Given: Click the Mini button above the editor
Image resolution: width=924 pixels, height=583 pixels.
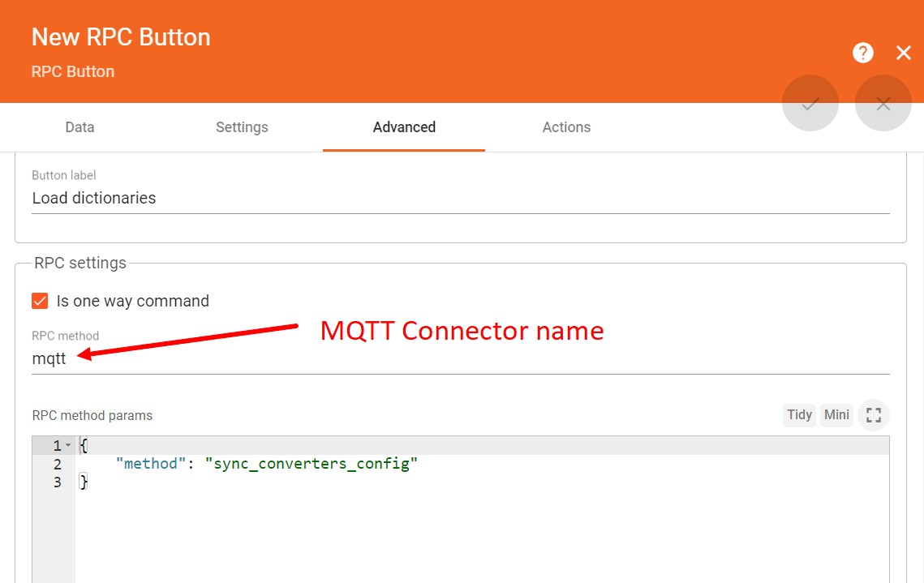Looking at the screenshot, I should pyautogui.click(x=836, y=414).
